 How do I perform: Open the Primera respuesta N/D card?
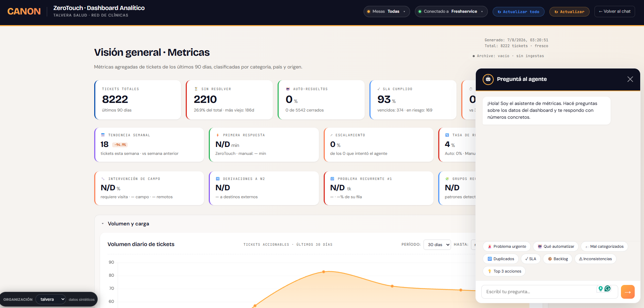(x=264, y=145)
